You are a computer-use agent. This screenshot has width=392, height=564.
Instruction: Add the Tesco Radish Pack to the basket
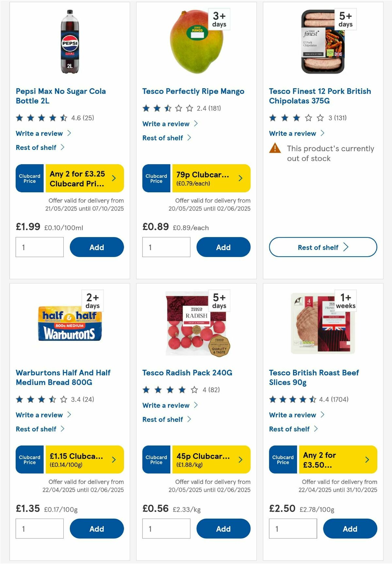[x=223, y=529]
